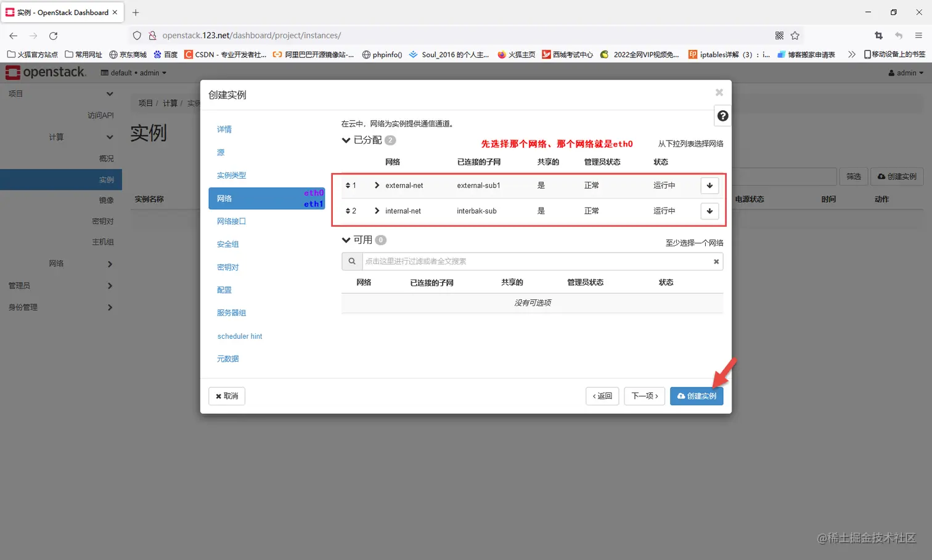Open the help question mark in the dialog
The height and width of the screenshot is (560, 932).
[x=722, y=115]
